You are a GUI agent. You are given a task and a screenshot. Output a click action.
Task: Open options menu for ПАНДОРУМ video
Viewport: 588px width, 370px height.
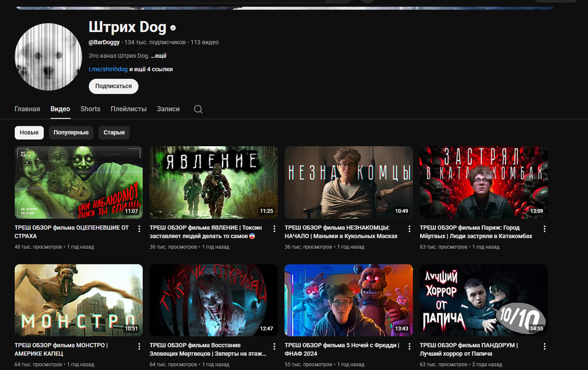pos(545,346)
